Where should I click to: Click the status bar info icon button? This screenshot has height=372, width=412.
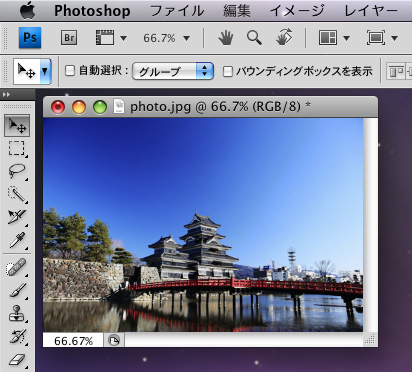click(114, 340)
